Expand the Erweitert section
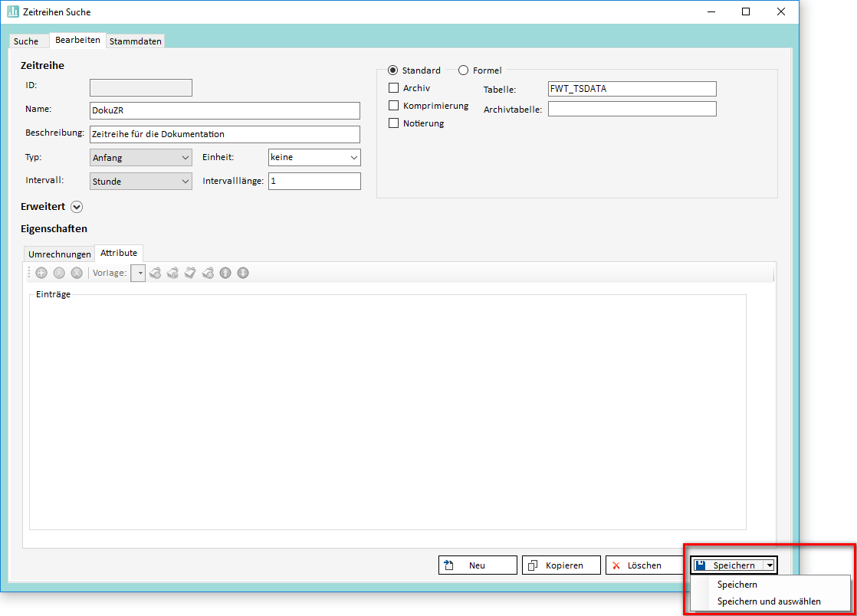The height and width of the screenshot is (616, 857). coord(76,206)
